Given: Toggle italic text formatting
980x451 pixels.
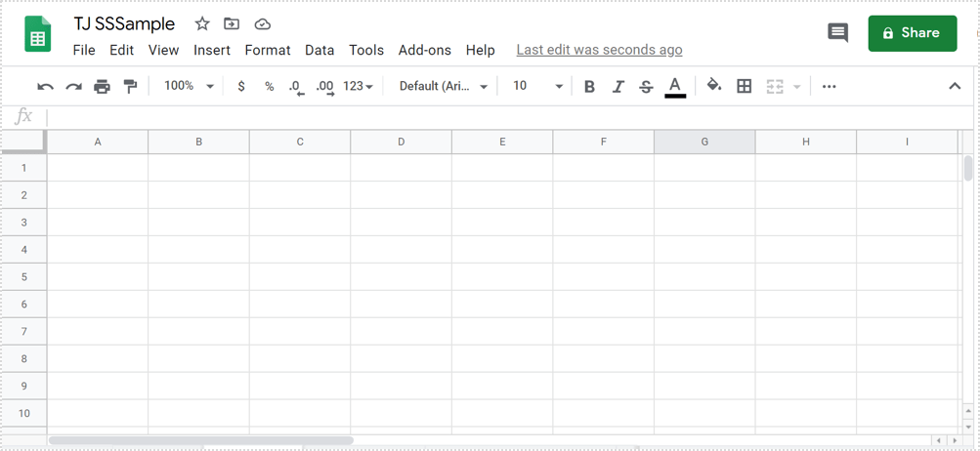Looking at the screenshot, I should tap(618, 87).
